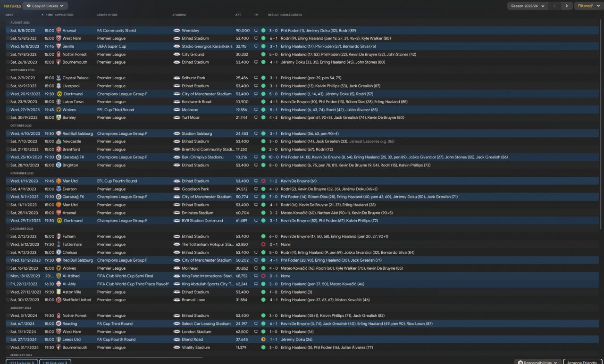Click the TV icon on the Reading row
Viewport: 604px width, 364px height.
tap(256, 323)
